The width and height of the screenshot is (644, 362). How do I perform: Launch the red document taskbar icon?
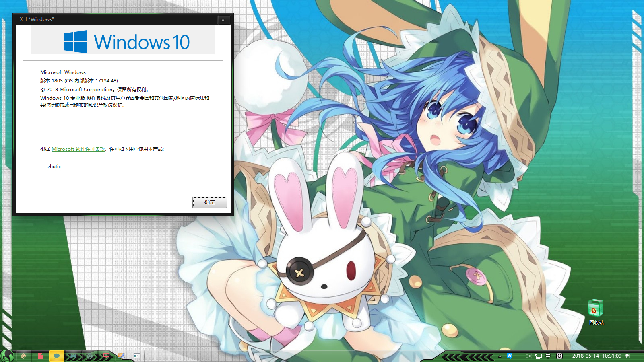coord(40,356)
